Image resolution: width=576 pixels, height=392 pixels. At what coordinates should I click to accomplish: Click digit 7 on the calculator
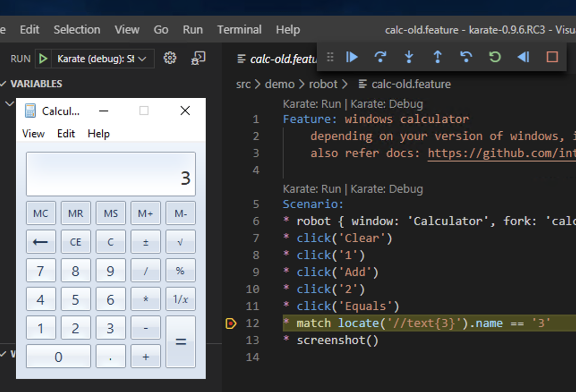pos(41,271)
